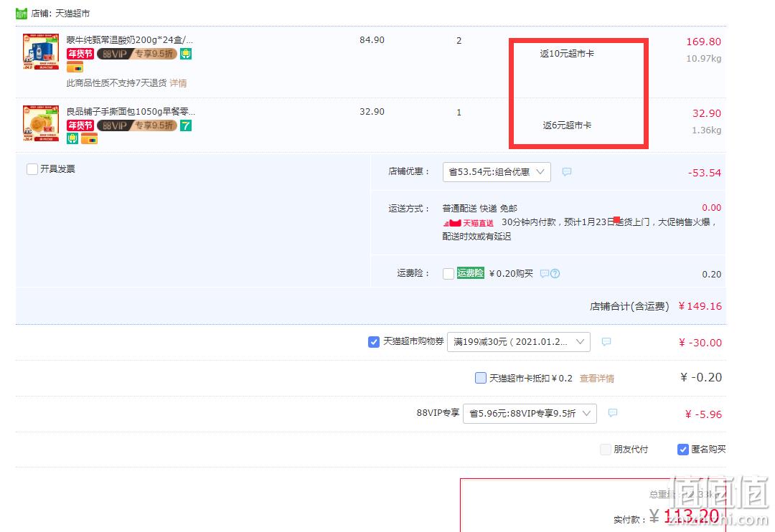Click the coupon amount ¥ -30.00

(x=700, y=343)
